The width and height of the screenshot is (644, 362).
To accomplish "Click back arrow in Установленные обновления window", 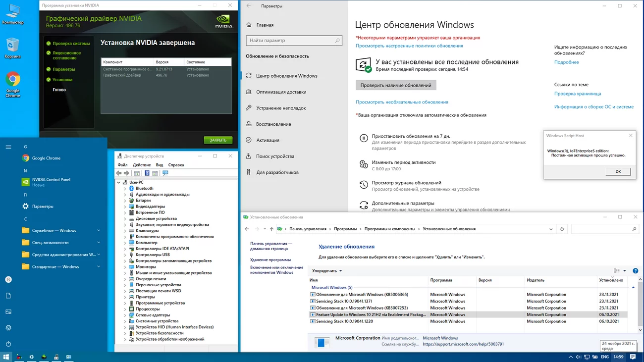I will click(x=247, y=229).
